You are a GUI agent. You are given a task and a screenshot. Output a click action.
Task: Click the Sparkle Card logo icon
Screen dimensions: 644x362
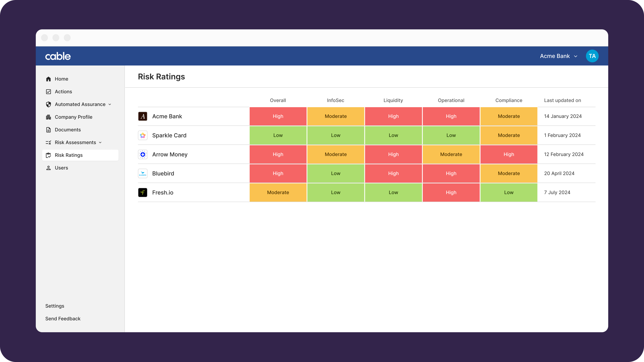tap(143, 135)
